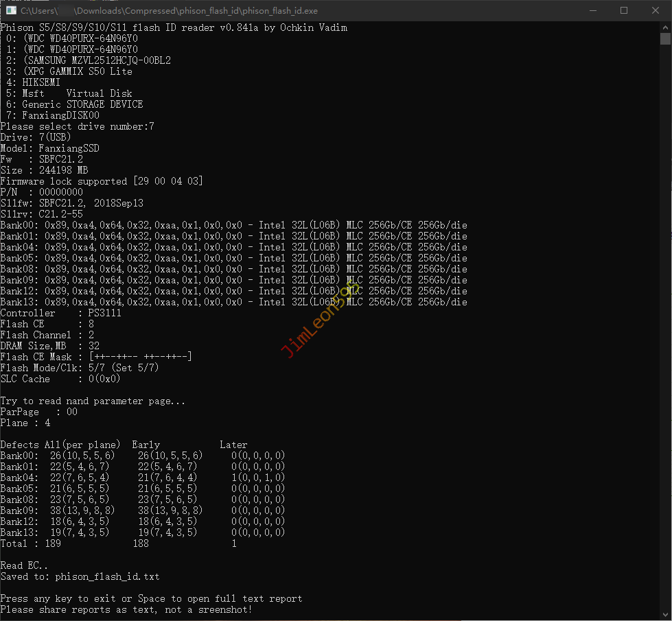This screenshot has width=672, height=621.
Task: Click the console window icon in title bar
Action: click(x=11, y=10)
